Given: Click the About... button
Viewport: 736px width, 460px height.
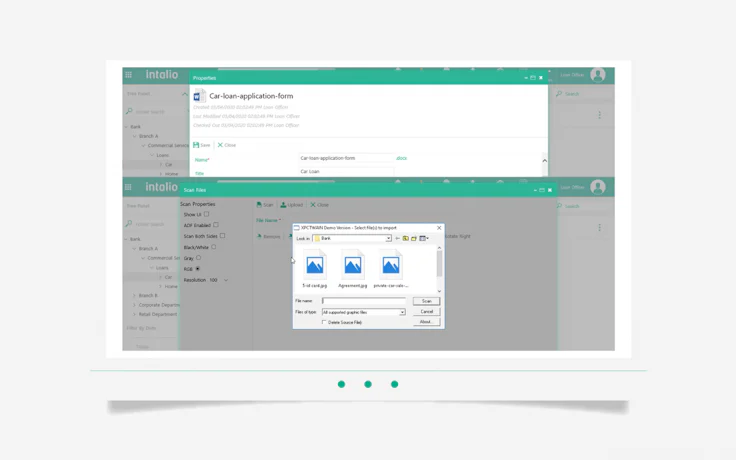Looking at the screenshot, I should (426, 322).
